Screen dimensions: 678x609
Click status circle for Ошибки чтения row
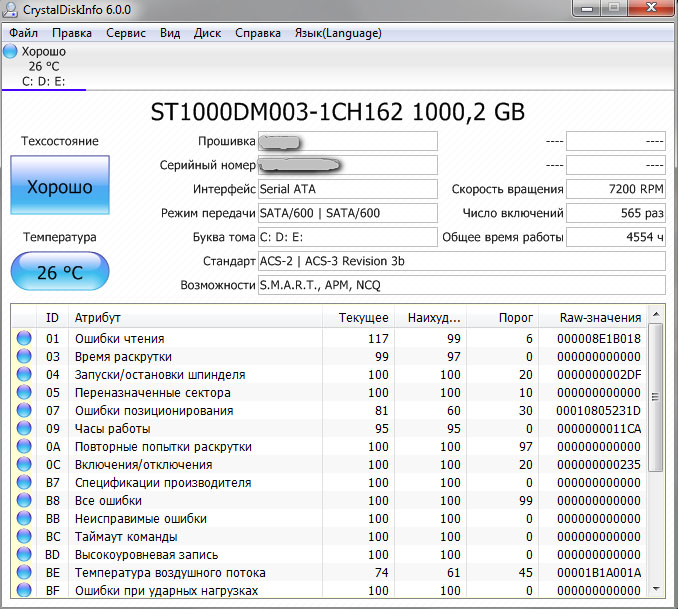coord(24,338)
